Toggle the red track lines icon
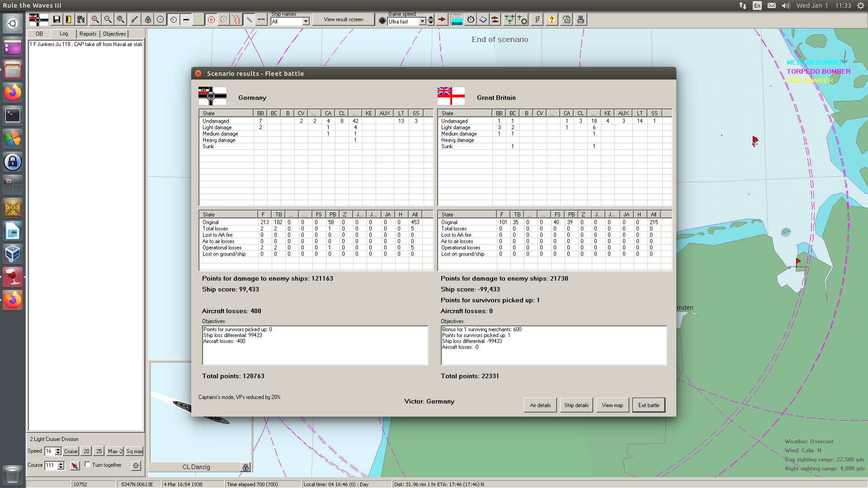This screenshot has width=868, height=488. [x=236, y=19]
